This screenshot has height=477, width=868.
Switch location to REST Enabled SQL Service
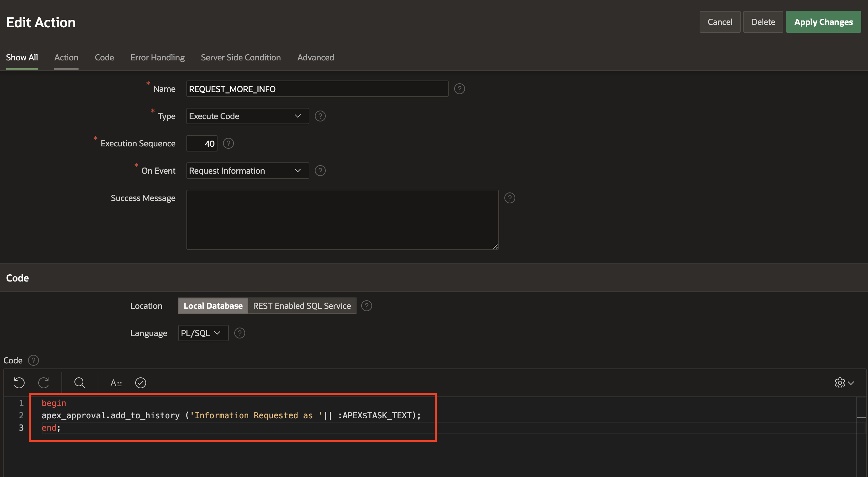click(x=302, y=306)
